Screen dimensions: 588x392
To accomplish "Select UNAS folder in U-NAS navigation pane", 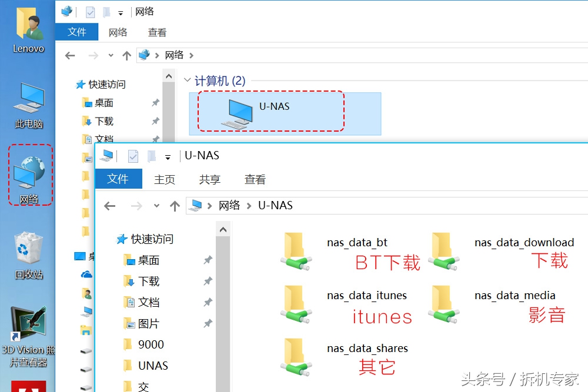I will click(x=146, y=366).
